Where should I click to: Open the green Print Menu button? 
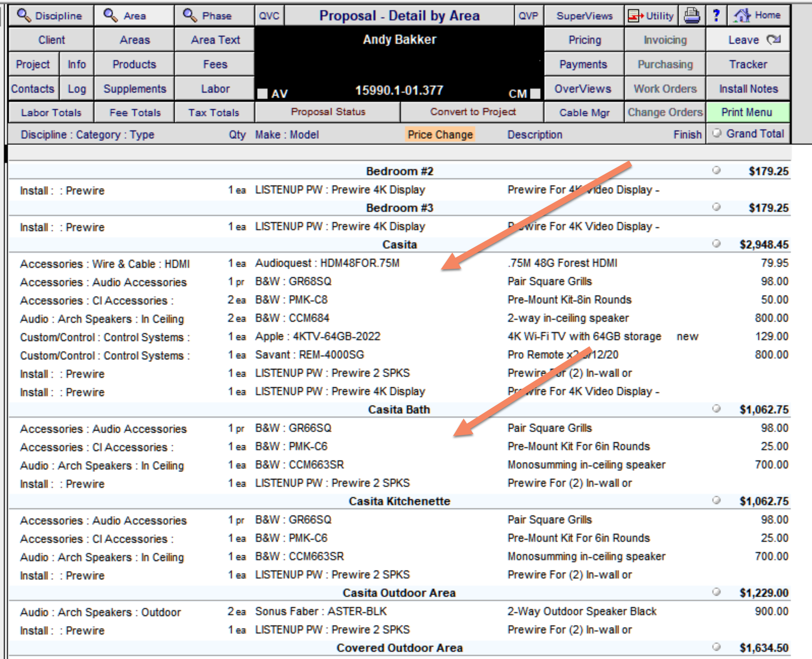748,112
